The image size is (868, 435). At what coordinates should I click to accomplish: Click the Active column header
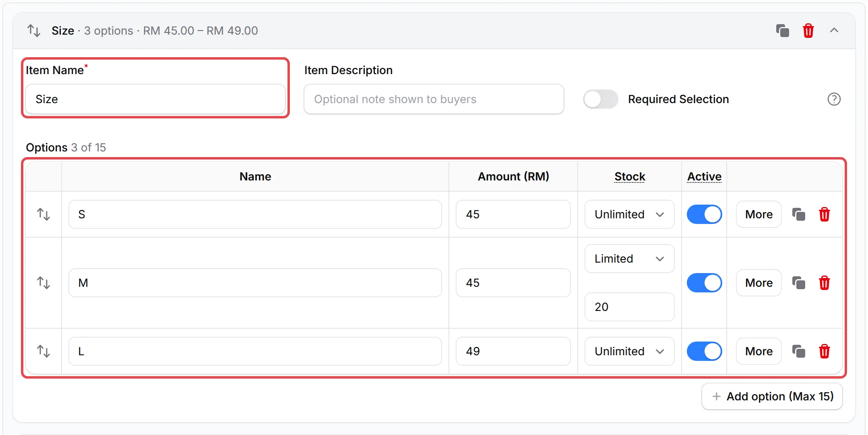click(704, 176)
